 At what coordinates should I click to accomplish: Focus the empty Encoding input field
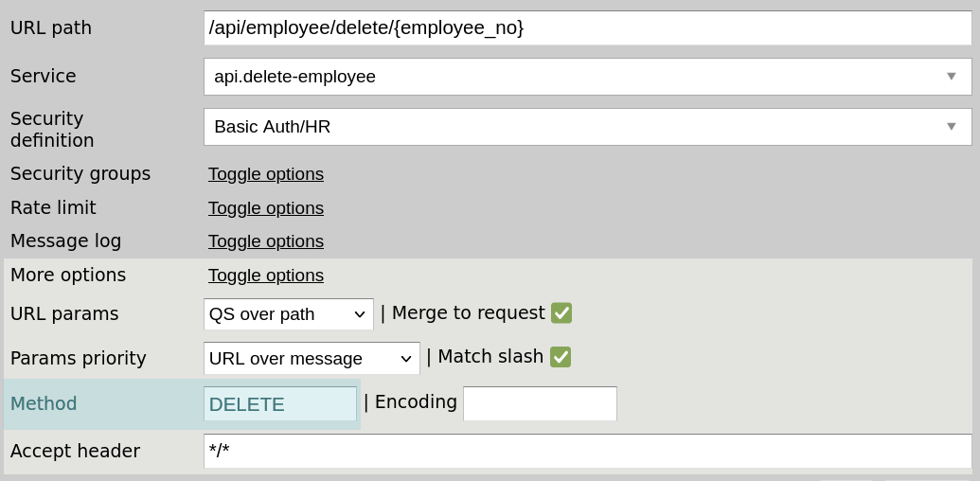[x=540, y=403]
